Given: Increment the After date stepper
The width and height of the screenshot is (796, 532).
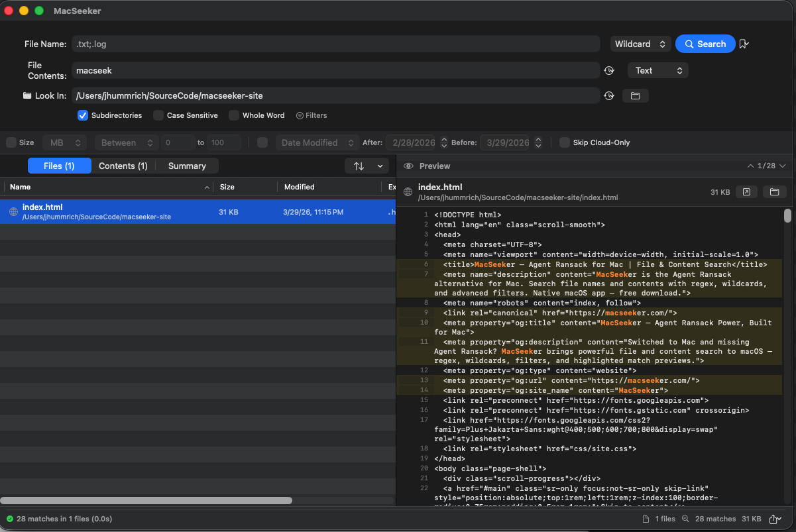Looking at the screenshot, I should 443,138.
